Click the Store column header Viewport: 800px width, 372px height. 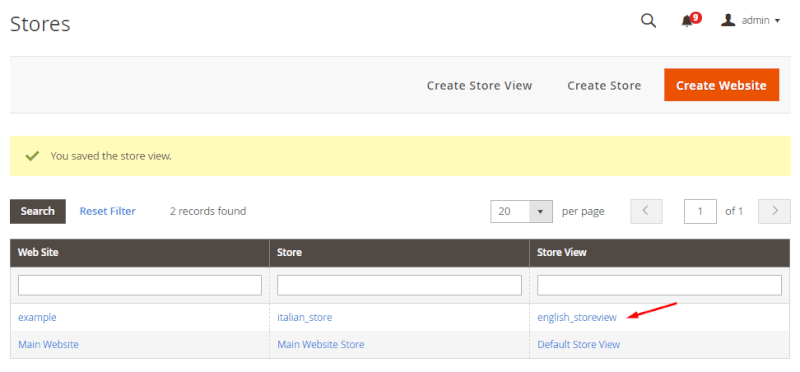click(x=399, y=253)
